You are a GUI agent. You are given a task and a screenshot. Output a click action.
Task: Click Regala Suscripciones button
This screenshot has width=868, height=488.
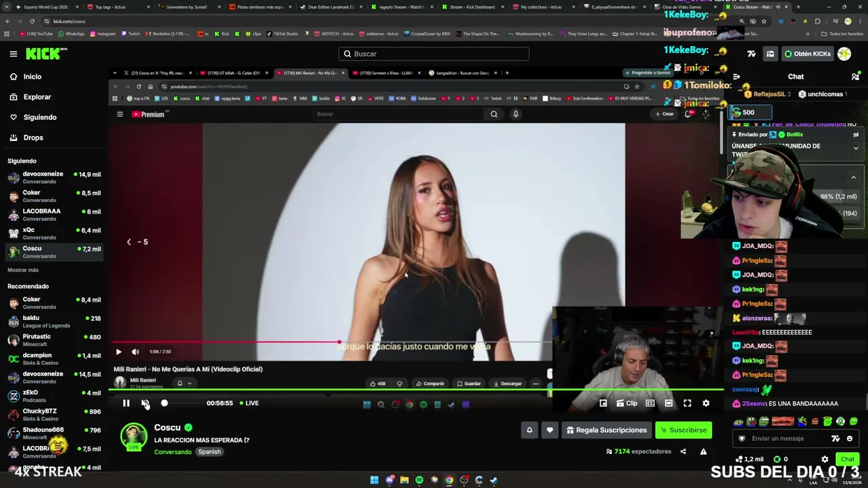607,430
